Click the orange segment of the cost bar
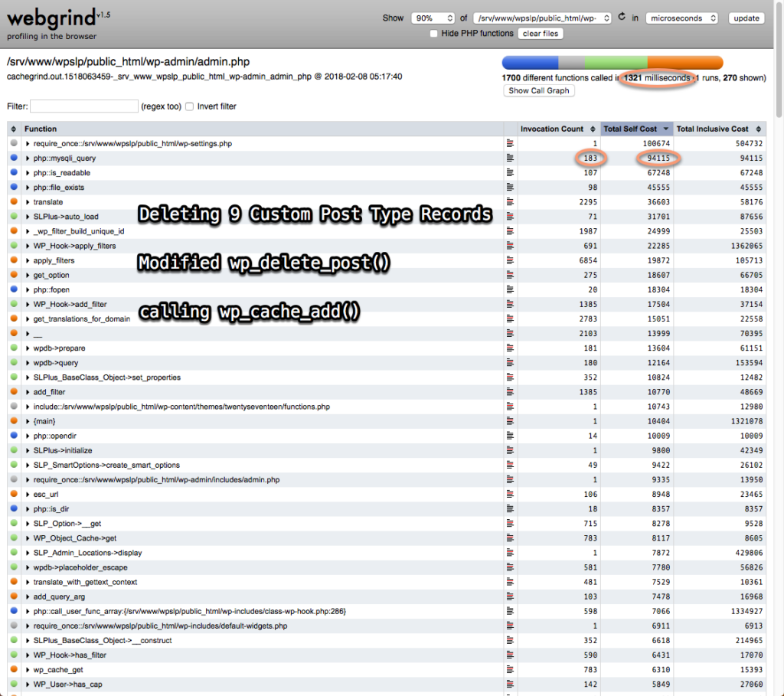 point(684,63)
